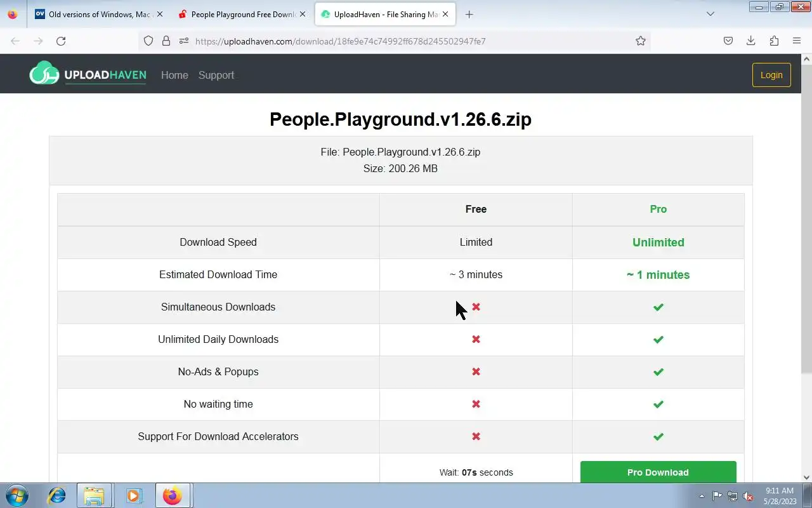Click the Limited speed cell

(476, 242)
